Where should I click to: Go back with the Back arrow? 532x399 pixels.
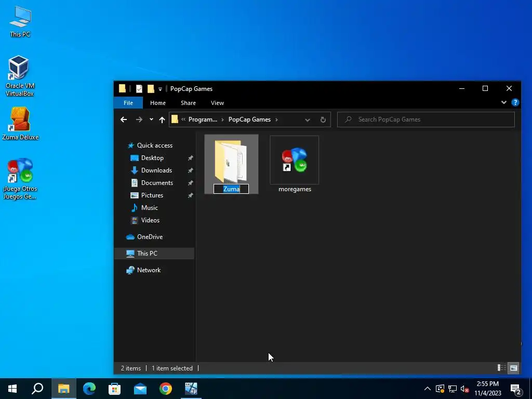[124, 119]
